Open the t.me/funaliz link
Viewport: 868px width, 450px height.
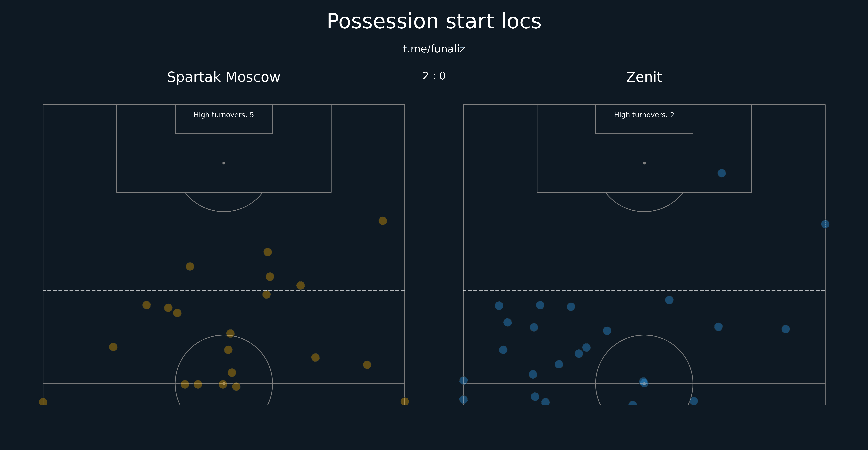click(434, 49)
